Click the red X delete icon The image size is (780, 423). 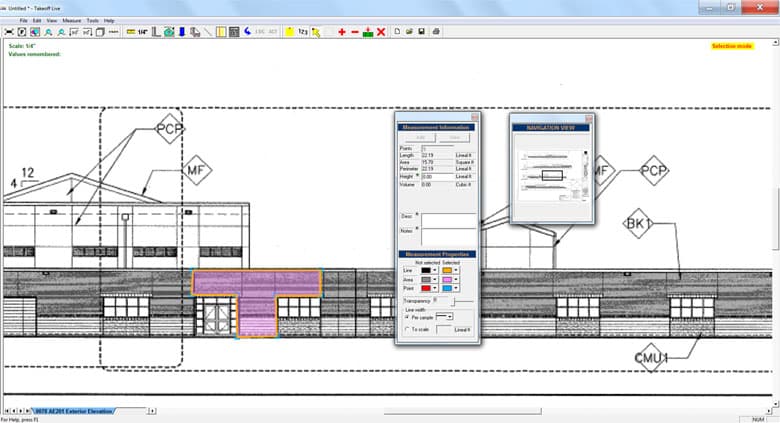coord(381,32)
